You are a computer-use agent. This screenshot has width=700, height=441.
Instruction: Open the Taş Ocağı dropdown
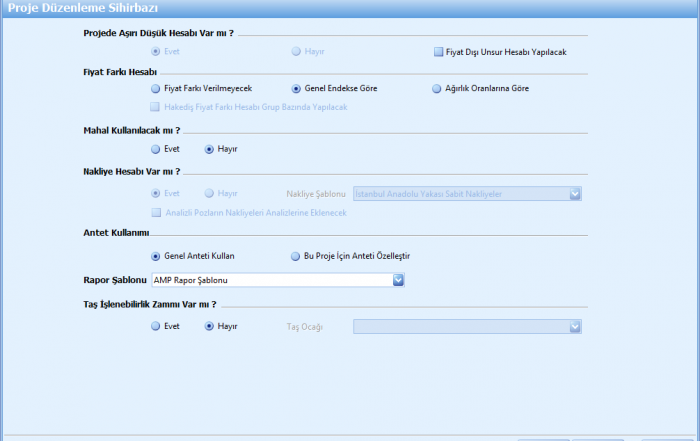click(575, 326)
